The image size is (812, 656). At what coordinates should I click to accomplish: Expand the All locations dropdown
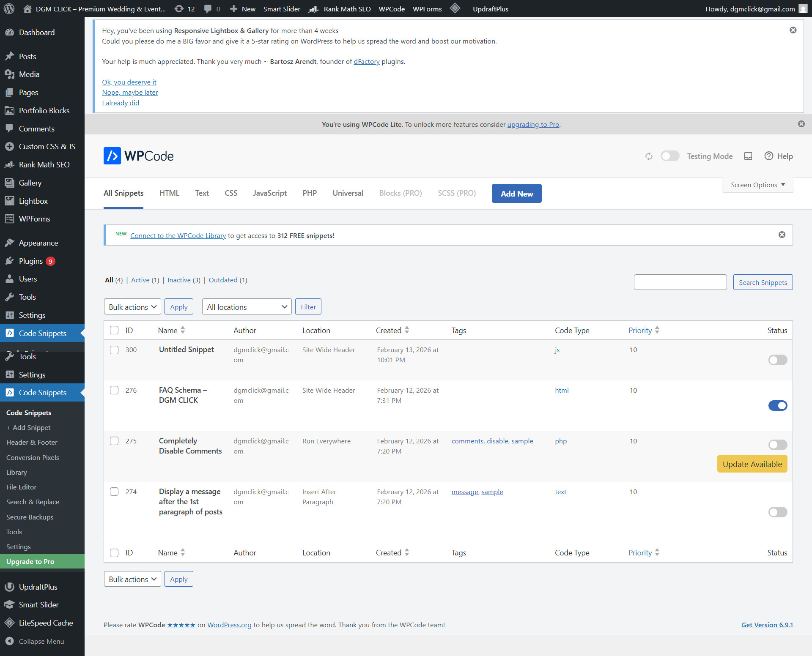tap(247, 307)
